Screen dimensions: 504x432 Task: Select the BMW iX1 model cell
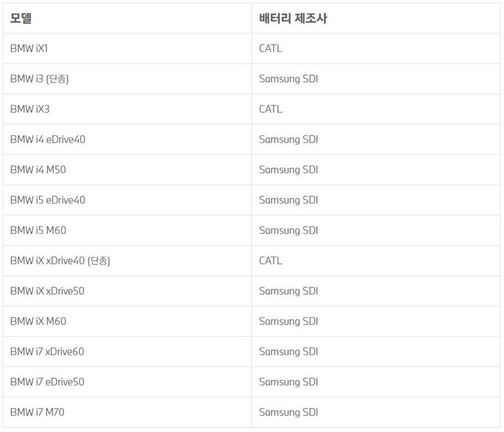[29, 49]
